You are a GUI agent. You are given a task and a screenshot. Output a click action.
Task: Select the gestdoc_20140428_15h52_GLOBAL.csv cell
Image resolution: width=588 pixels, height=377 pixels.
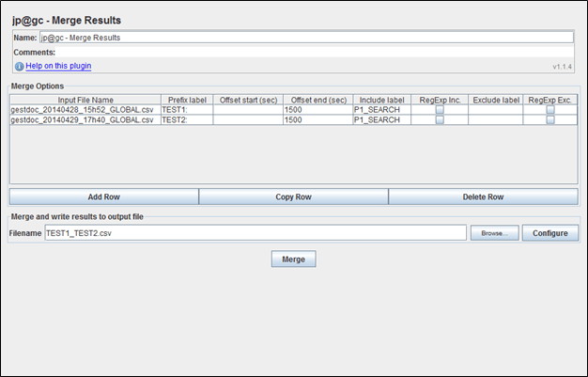click(85, 110)
